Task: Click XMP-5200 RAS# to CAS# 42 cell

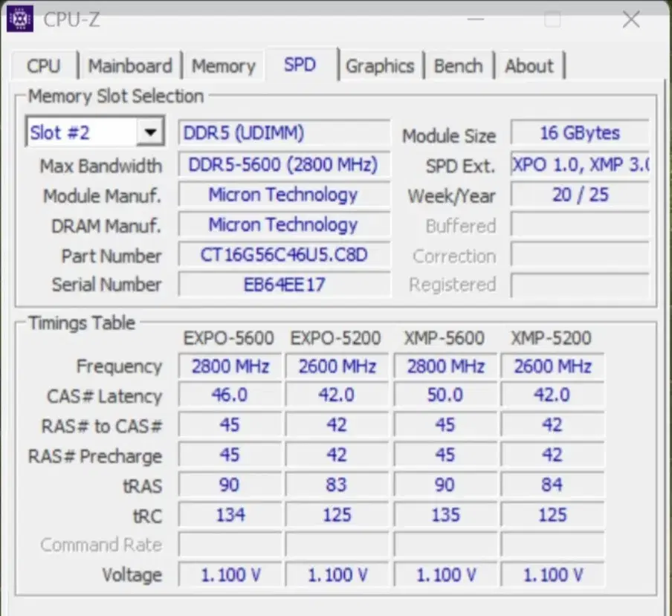Action: click(552, 424)
